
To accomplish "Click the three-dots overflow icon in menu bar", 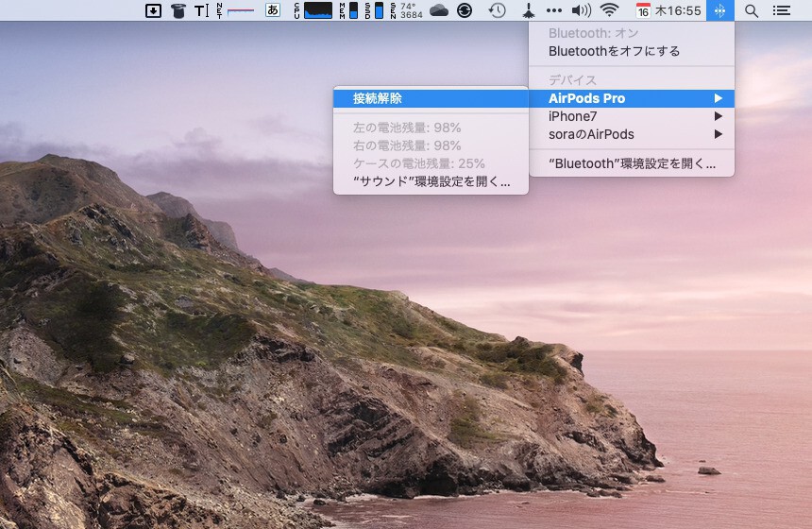I will (x=554, y=10).
